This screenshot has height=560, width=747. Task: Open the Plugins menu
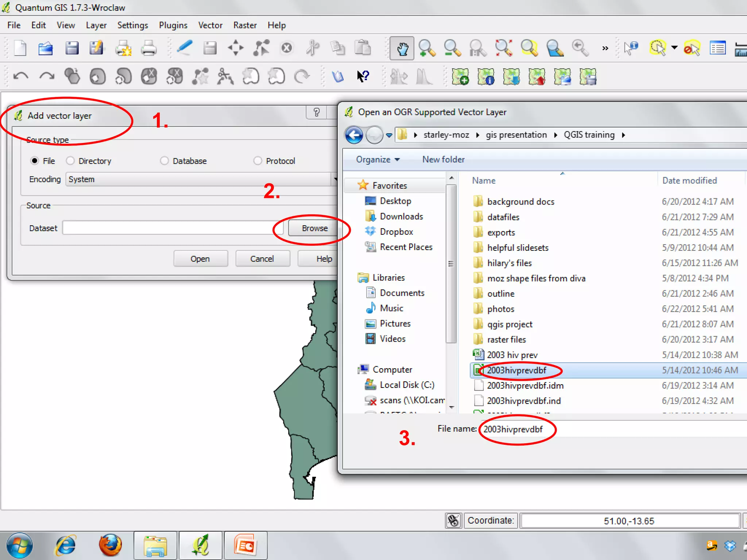point(173,25)
